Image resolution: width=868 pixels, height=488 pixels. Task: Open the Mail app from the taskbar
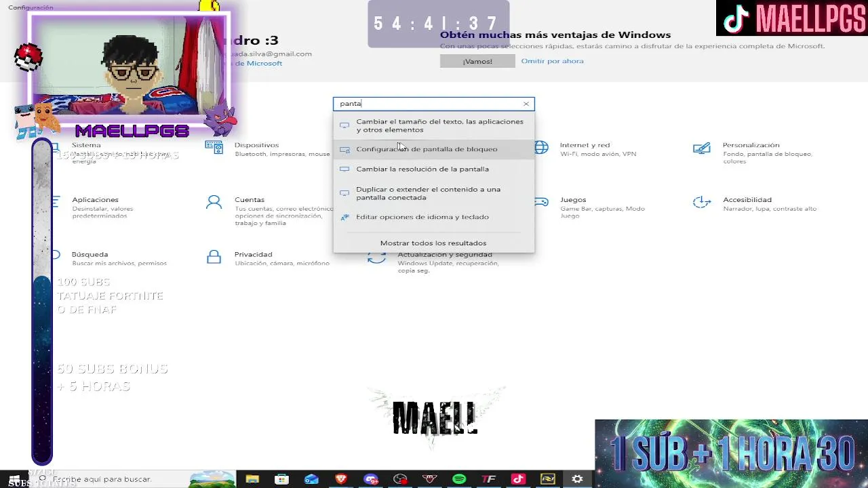pos(311,479)
